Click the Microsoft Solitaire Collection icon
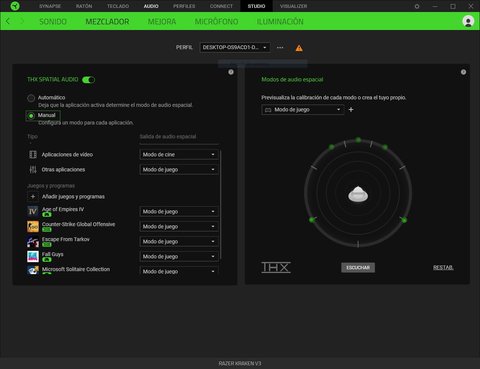The image size is (480, 369). [33, 270]
